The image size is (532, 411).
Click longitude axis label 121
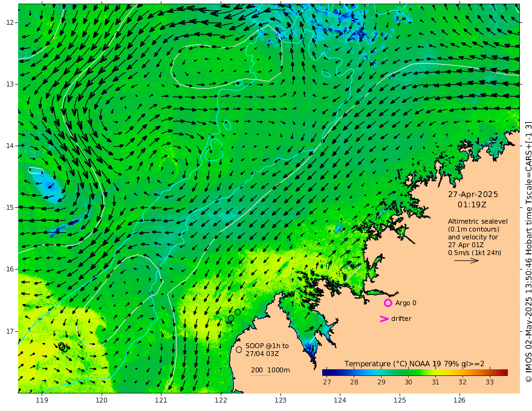[x=161, y=400]
